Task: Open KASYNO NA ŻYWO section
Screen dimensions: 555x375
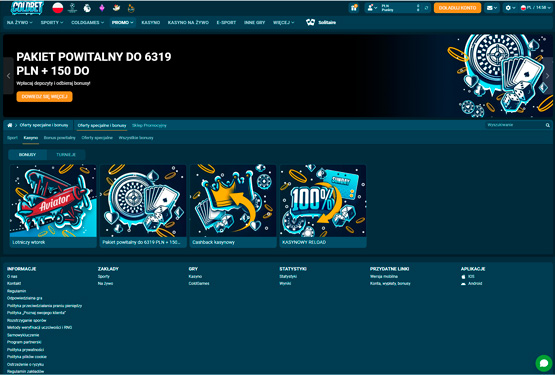Action: click(x=188, y=22)
